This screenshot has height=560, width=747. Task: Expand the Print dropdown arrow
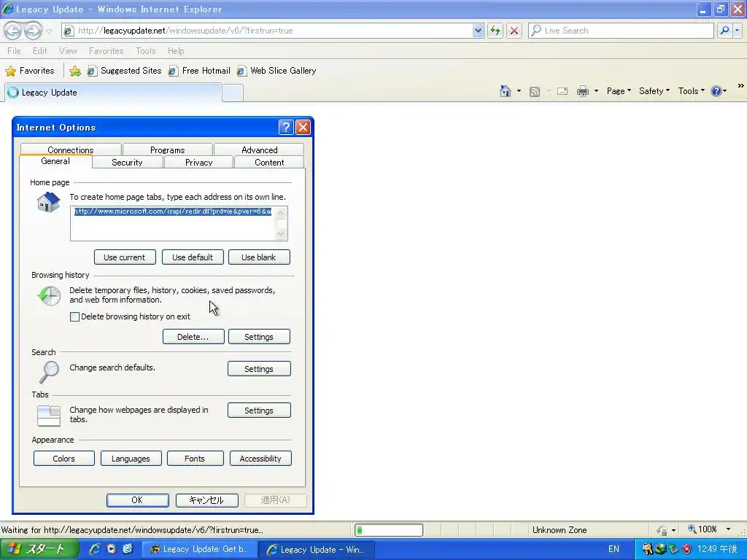(x=596, y=91)
